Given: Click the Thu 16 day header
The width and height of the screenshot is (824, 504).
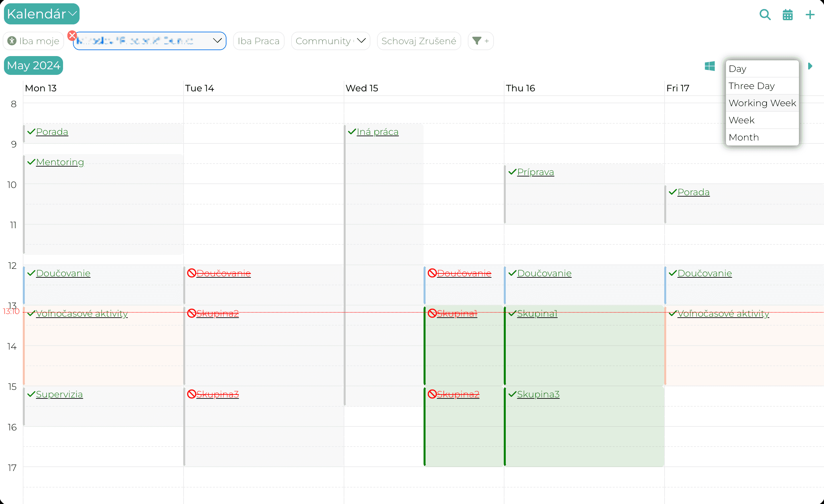Looking at the screenshot, I should (x=520, y=88).
